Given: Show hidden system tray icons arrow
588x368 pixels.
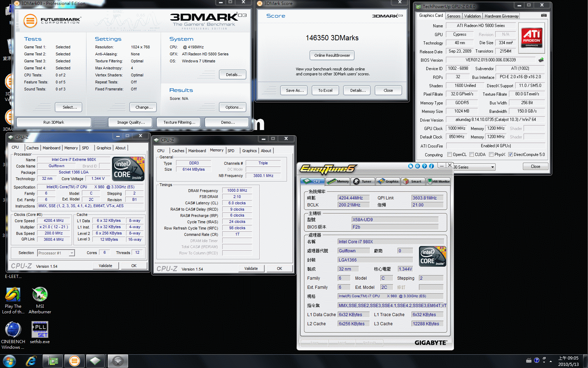Looking at the screenshot, I should point(551,361).
